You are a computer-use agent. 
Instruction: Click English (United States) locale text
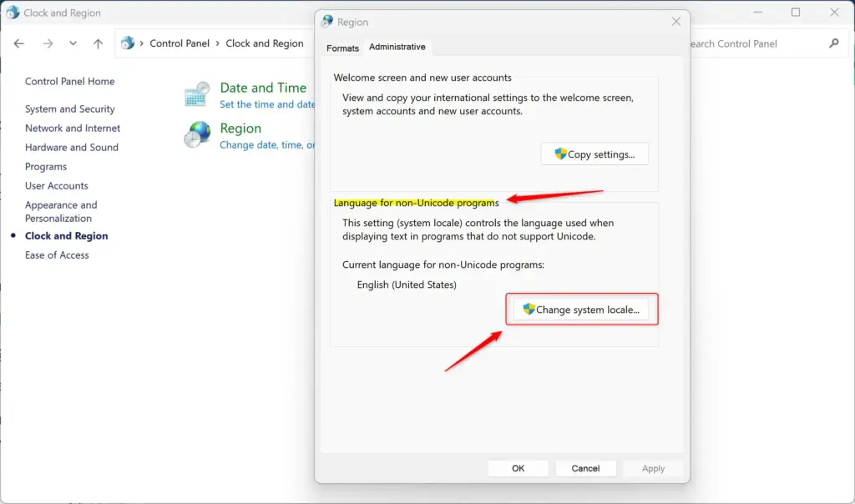pyautogui.click(x=407, y=285)
